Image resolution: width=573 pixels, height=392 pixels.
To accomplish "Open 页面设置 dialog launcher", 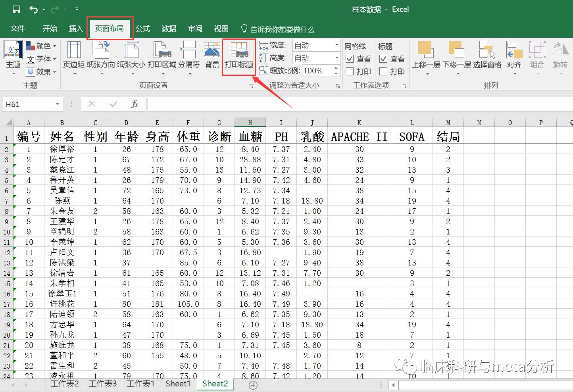I will 251,86.
